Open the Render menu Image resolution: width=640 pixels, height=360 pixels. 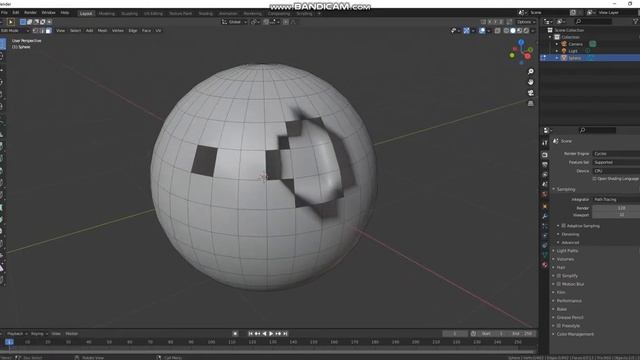[x=30, y=13]
